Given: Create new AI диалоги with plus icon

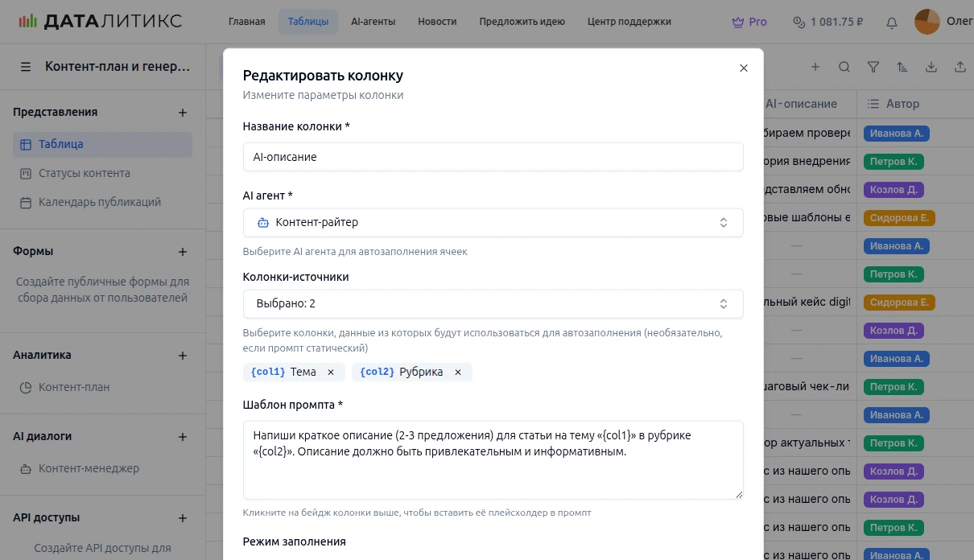Looking at the screenshot, I should pyautogui.click(x=183, y=437).
